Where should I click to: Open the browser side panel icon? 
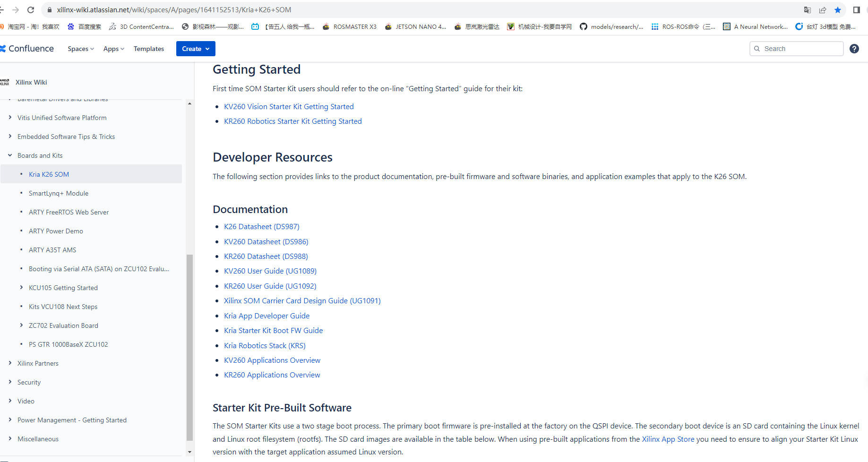[x=857, y=10]
